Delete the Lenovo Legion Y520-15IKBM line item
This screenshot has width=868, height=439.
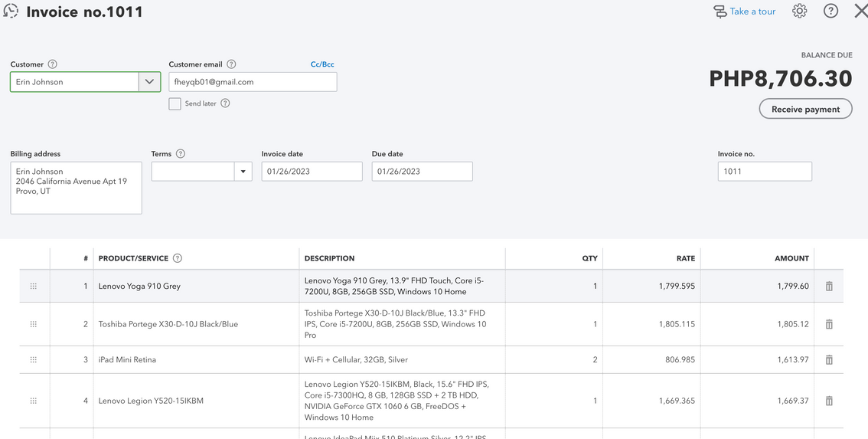[x=829, y=401]
